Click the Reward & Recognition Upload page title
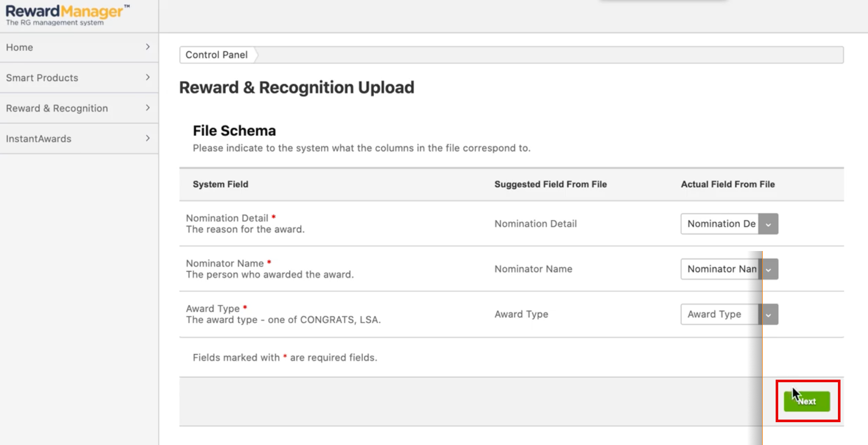 (297, 88)
